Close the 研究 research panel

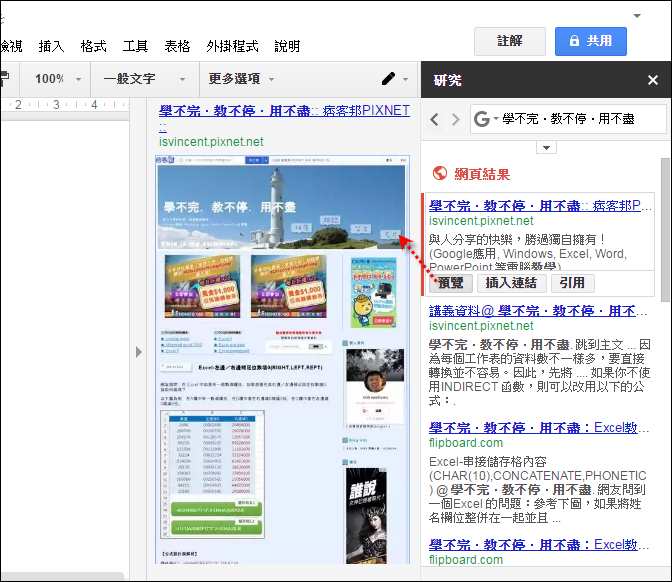653,80
